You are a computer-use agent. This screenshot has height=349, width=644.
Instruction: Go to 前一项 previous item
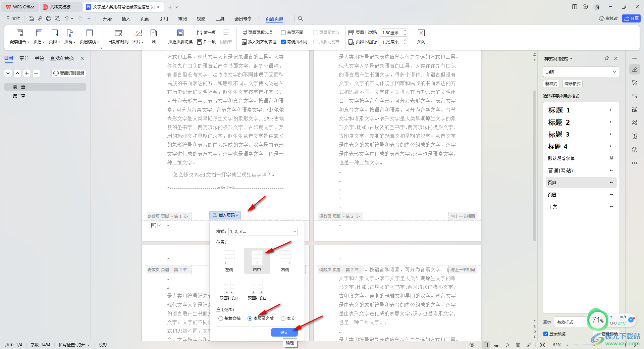(206, 33)
